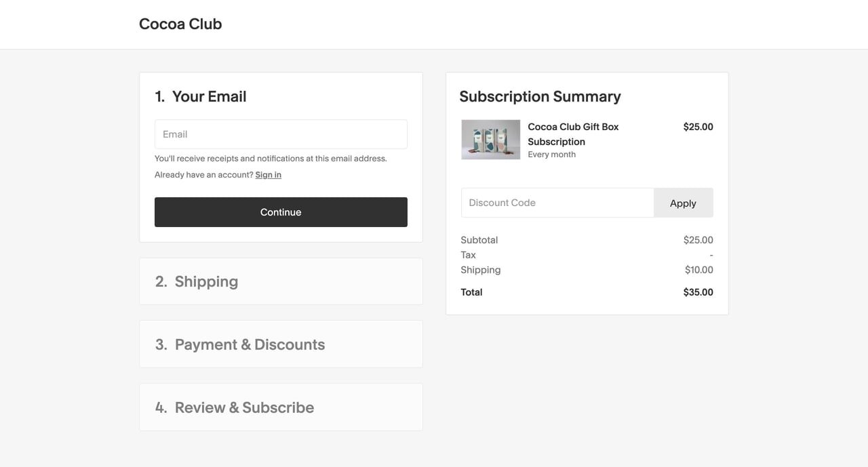This screenshot has width=868, height=467.
Task: Click the Email input field
Action: [x=281, y=134]
